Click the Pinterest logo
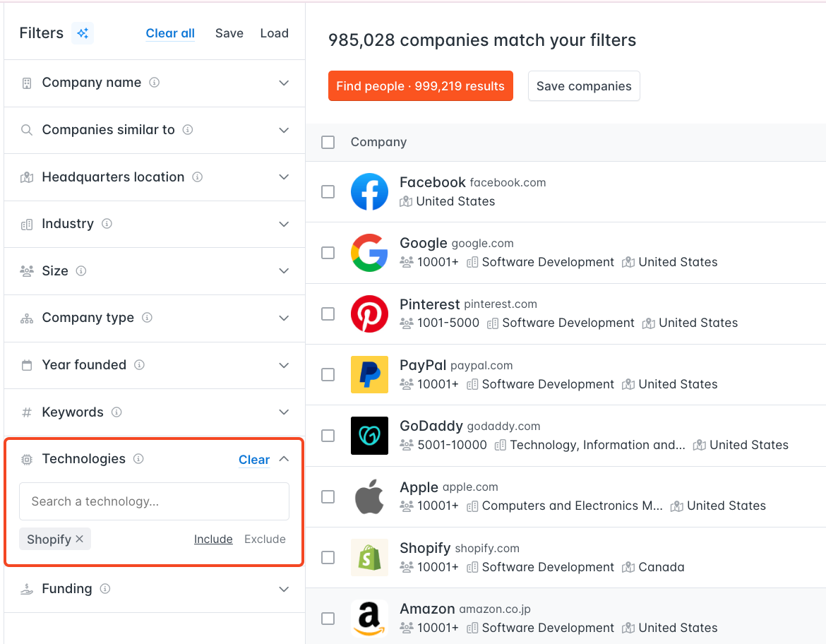826x644 pixels. 369,314
